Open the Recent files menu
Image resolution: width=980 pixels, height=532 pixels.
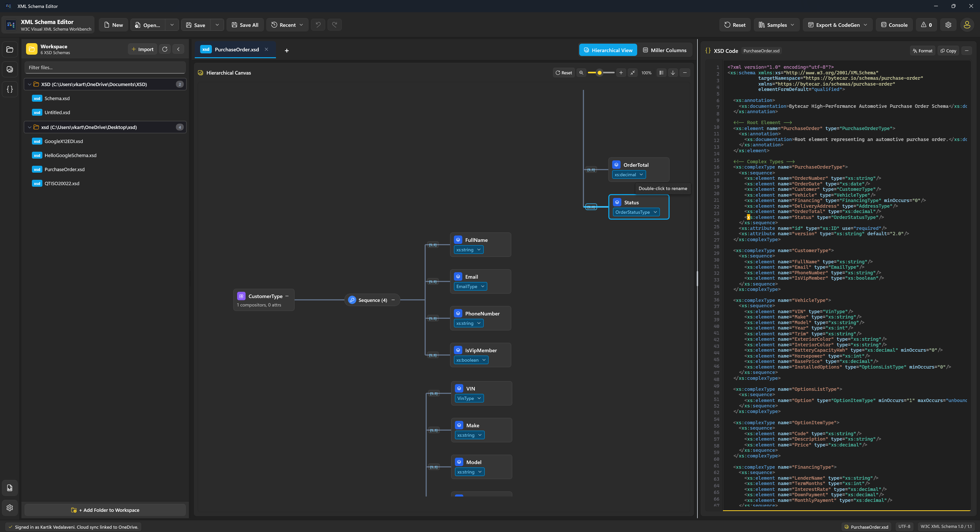[287, 25]
